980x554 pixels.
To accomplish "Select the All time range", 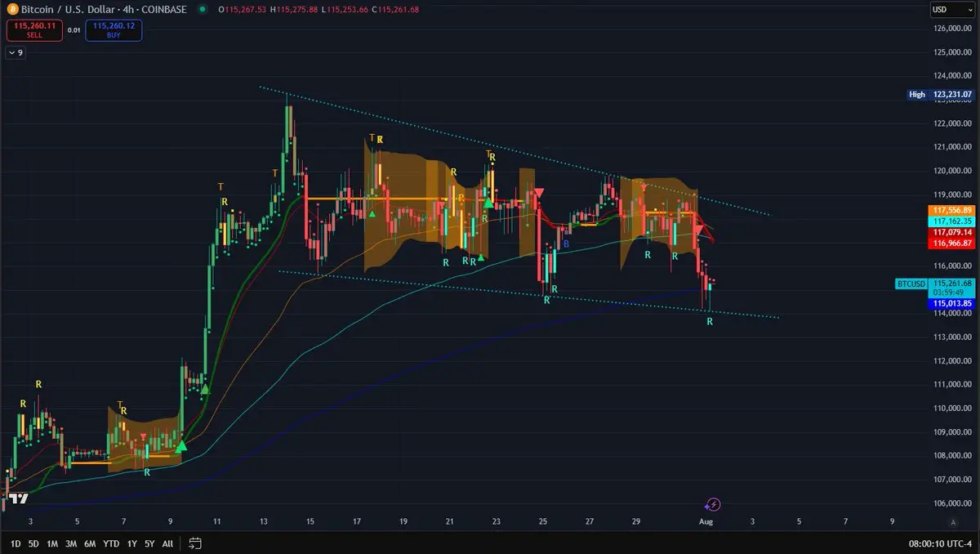I will click(x=167, y=543).
